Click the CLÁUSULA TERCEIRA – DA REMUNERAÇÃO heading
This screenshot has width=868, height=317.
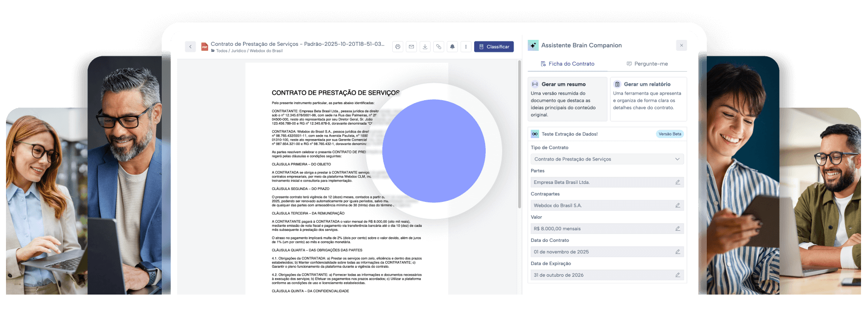click(308, 213)
